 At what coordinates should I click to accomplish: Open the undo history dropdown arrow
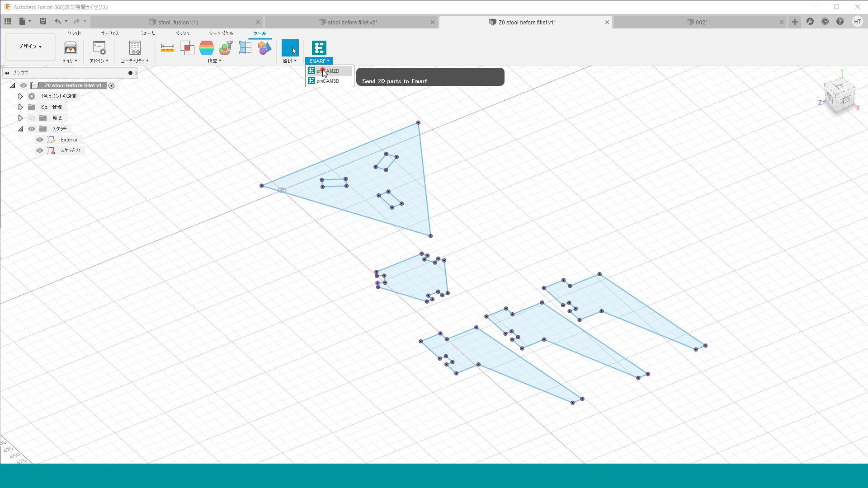point(66,21)
